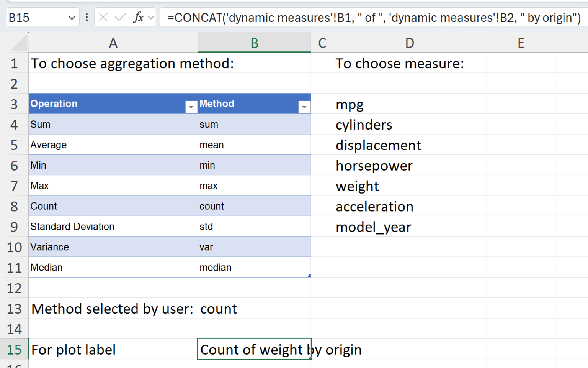Click the Cancel X formula icon
The image size is (588, 368).
103,17
